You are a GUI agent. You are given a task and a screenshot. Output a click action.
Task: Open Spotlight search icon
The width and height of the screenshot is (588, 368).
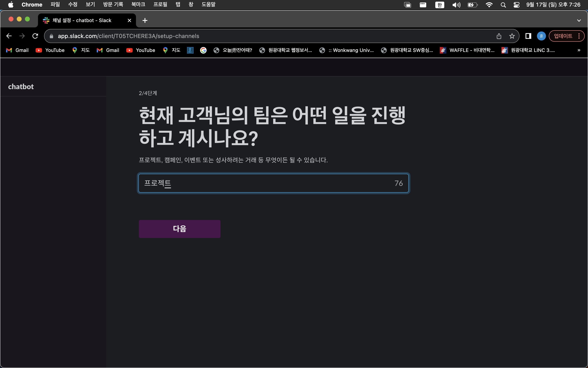click(503, 5)
